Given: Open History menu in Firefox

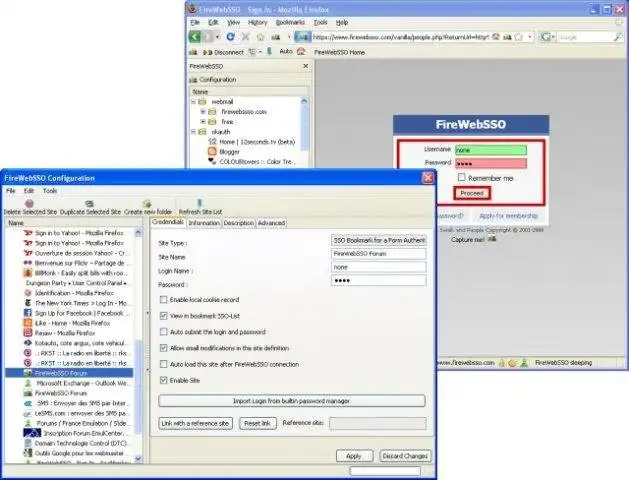Looking at the screenshot, I should click(x=257, y=22).
